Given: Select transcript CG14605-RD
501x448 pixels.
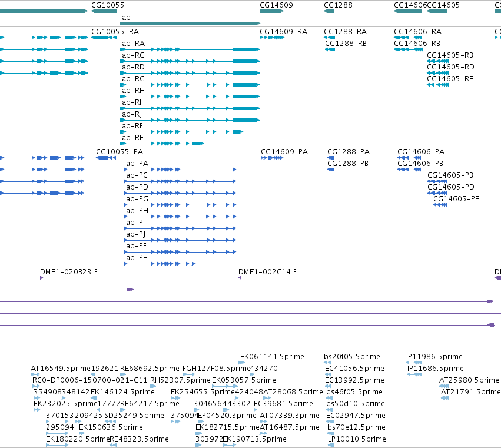Looking at the screenshot, I should coord(450,67).
